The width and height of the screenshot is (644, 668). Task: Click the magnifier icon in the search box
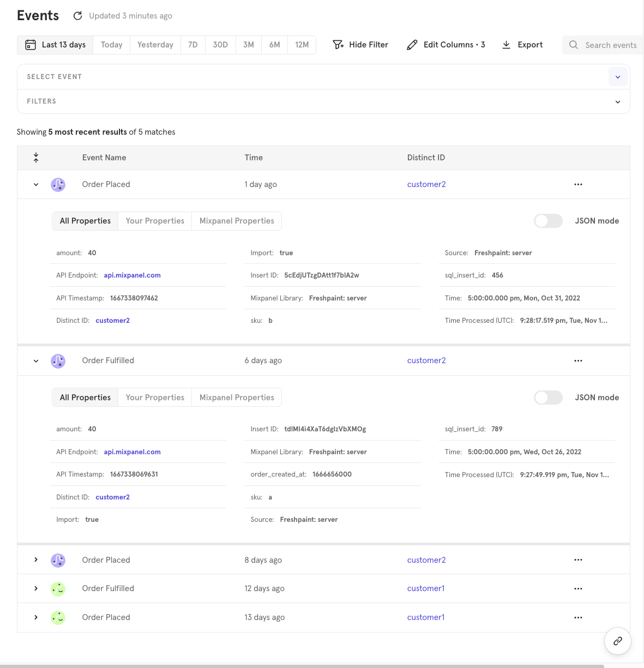574,45
